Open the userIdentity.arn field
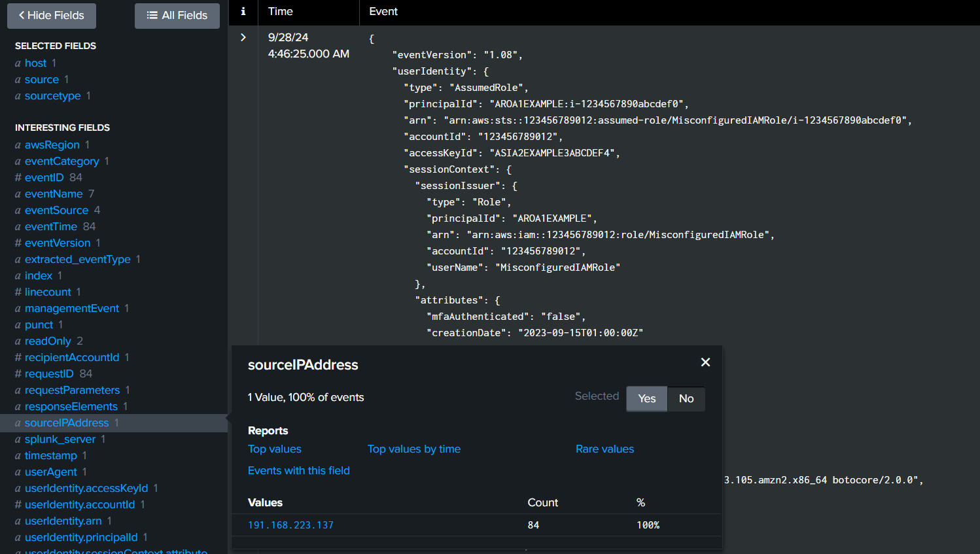This screenshot has height=554, width=980. click(x=63, y=521)
